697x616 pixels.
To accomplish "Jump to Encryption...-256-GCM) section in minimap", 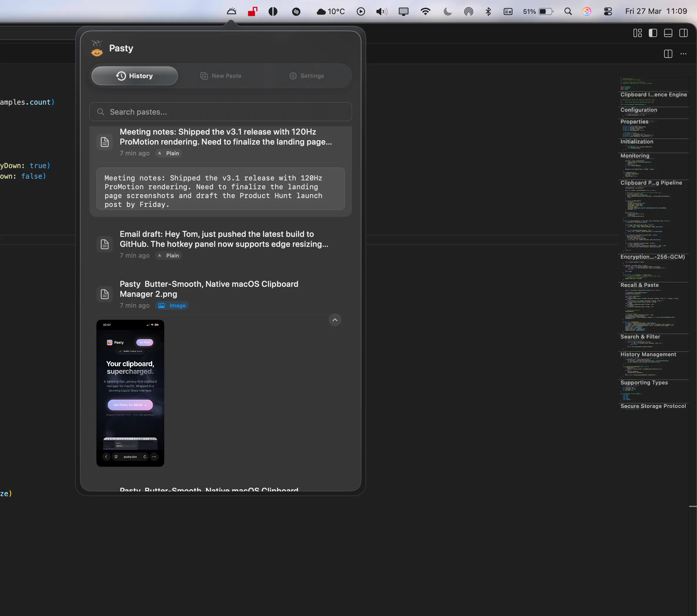I will [652, 257].
